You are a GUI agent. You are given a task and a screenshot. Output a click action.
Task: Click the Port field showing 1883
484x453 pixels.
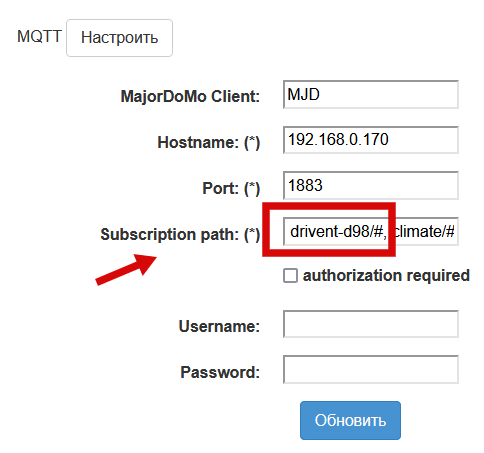tap(371, 185)
